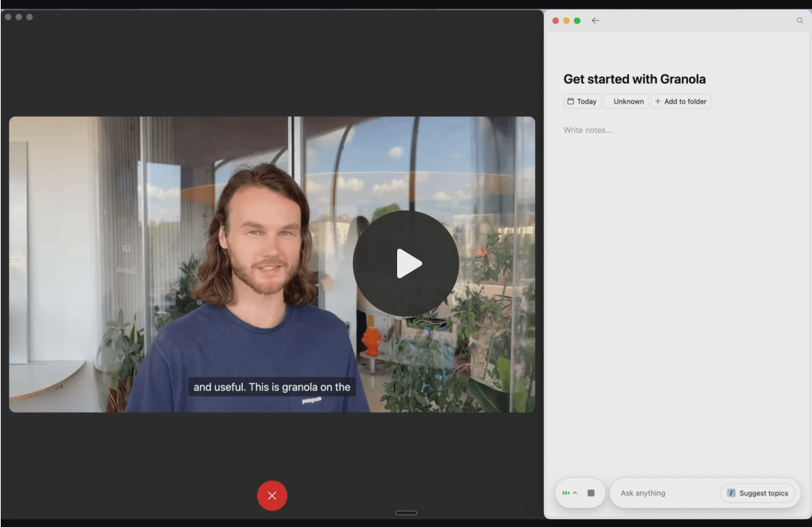
Task: Click the slash icon in Suggest topics
Action: pos(731,493)
